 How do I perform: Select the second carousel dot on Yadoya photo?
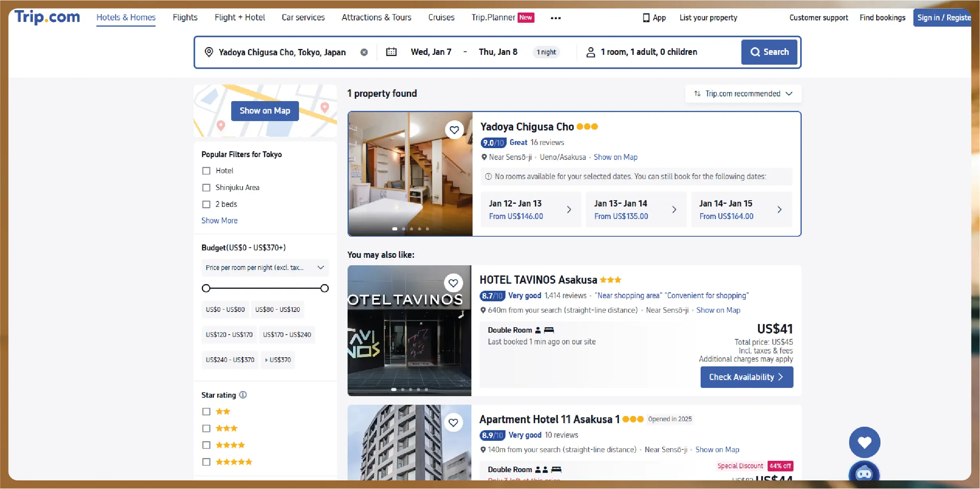403,228
